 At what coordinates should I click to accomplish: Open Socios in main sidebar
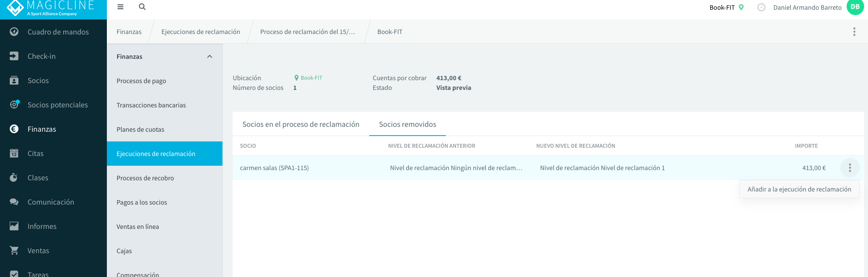[x=53, y=80]
